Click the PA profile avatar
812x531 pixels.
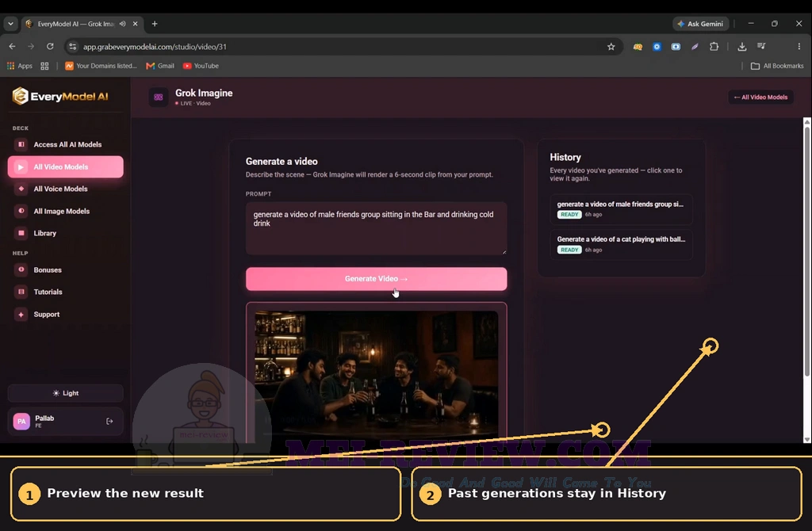(21, 422)
